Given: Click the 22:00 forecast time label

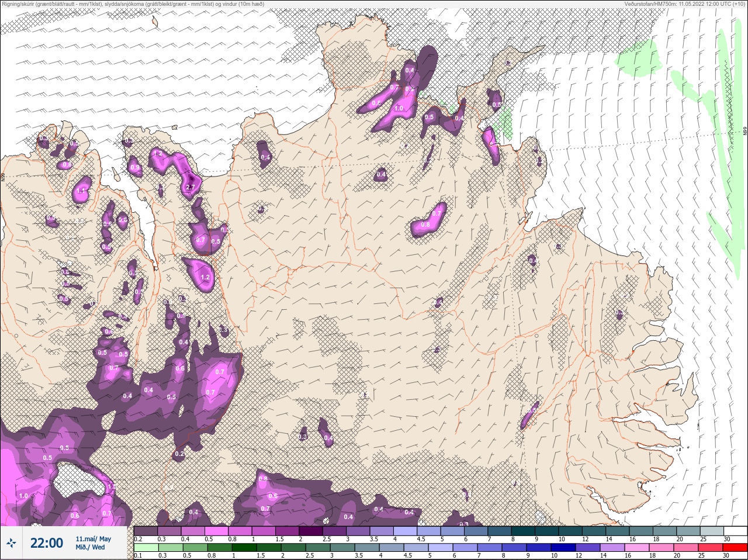Looking at the screenshot, I should point(47,543).
